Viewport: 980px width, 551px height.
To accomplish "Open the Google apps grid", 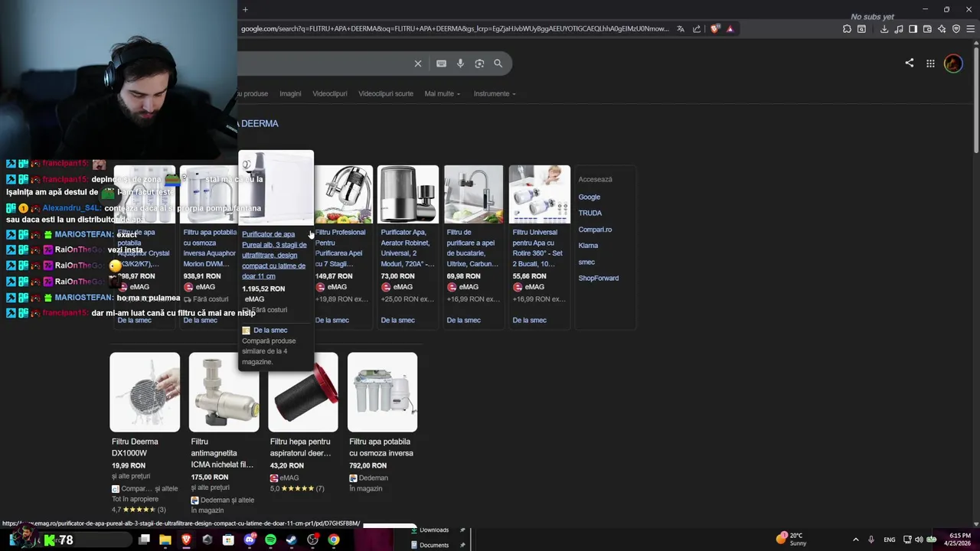I will click(x=930, y=64).
